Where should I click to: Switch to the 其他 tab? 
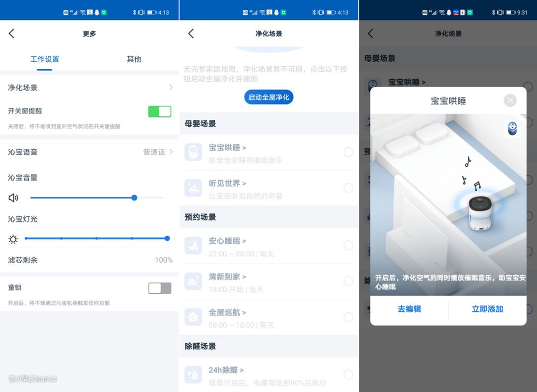pyautogui.click(x=134, y=59)
